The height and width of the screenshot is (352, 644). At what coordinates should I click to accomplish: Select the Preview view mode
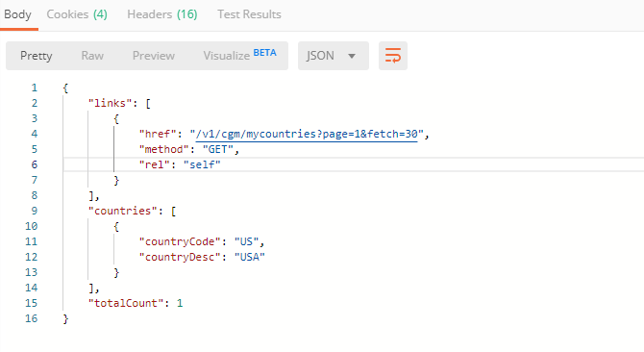(x=154, y=56)
